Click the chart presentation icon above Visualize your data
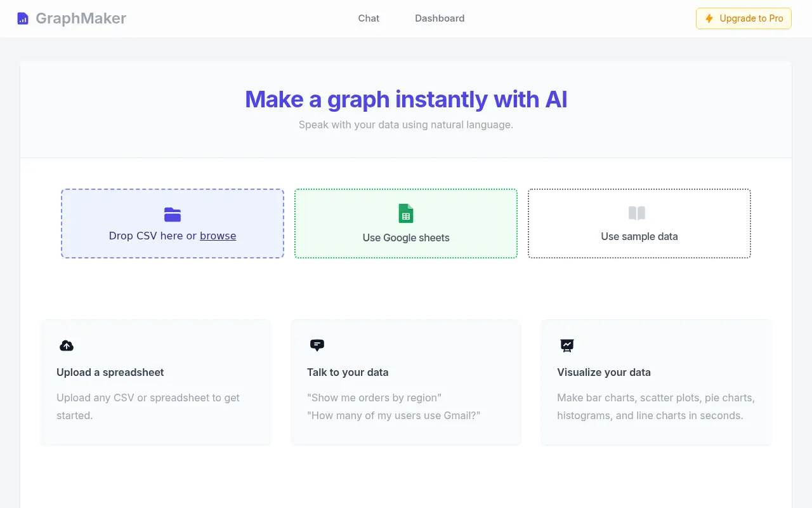812x508 pixels. pyautogui.click(x=566, y=345)
